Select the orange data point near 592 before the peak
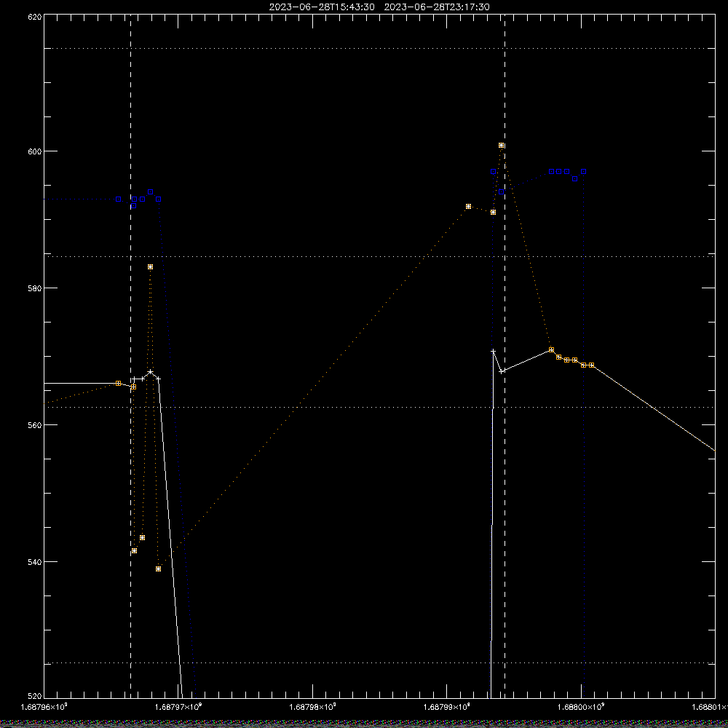This screenshot has height=728, width=728. coord(468,207)
